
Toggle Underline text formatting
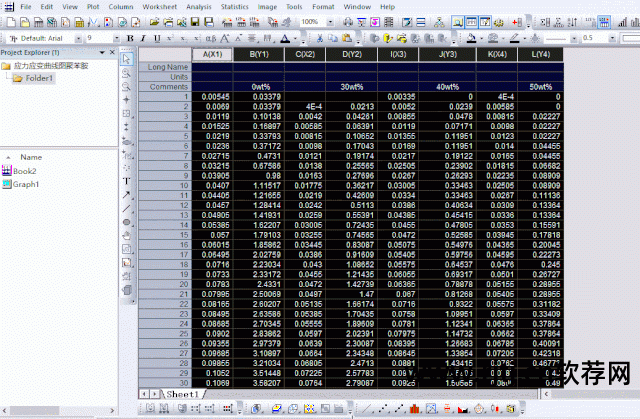(x=157, y=38)
